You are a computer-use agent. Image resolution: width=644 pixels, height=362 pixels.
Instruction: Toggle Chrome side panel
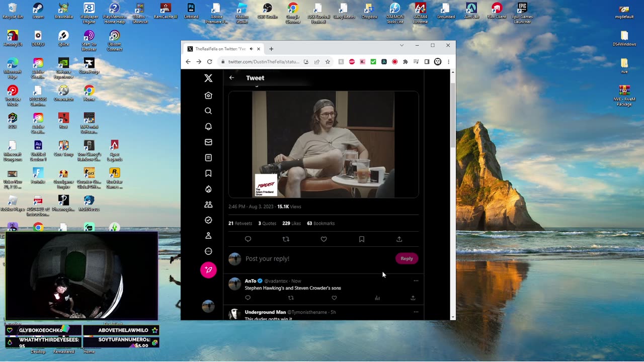tap(427, 62)
